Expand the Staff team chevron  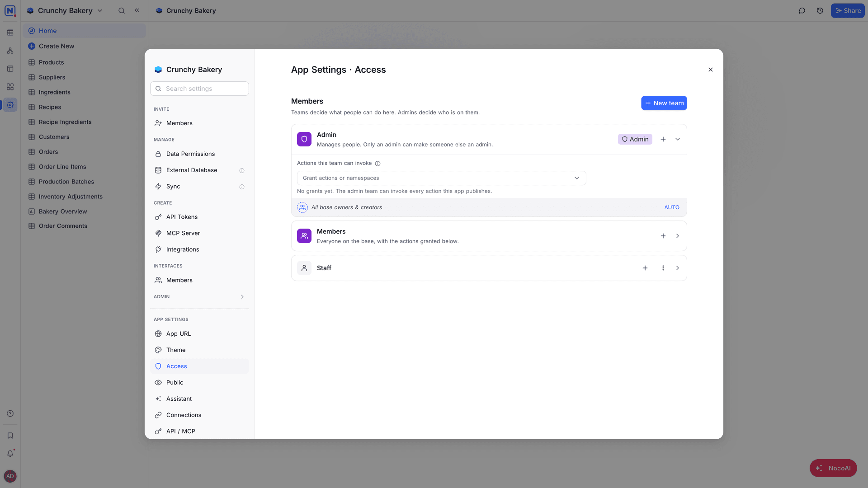(x=677, y=268)
